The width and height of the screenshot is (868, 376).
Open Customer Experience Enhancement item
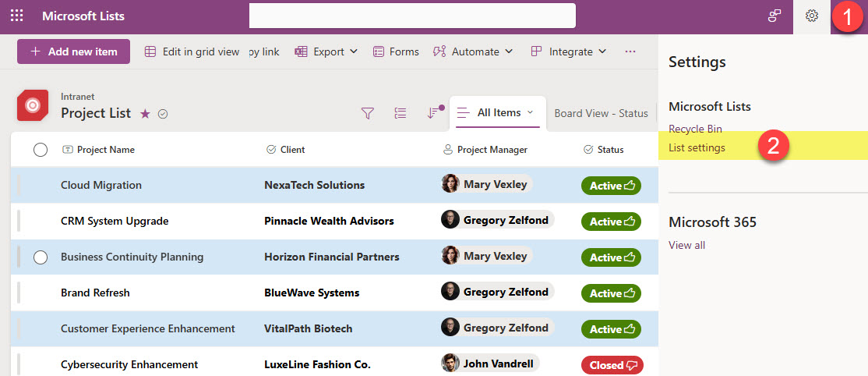(x=148, y=329)
